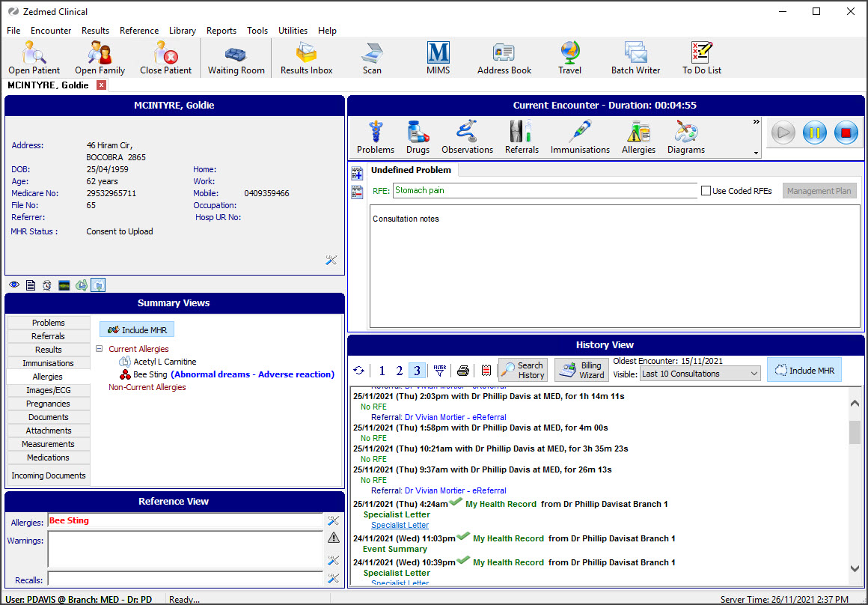
Task: Open the Drugs panel in Current Encounter
Action: point(418,136)
